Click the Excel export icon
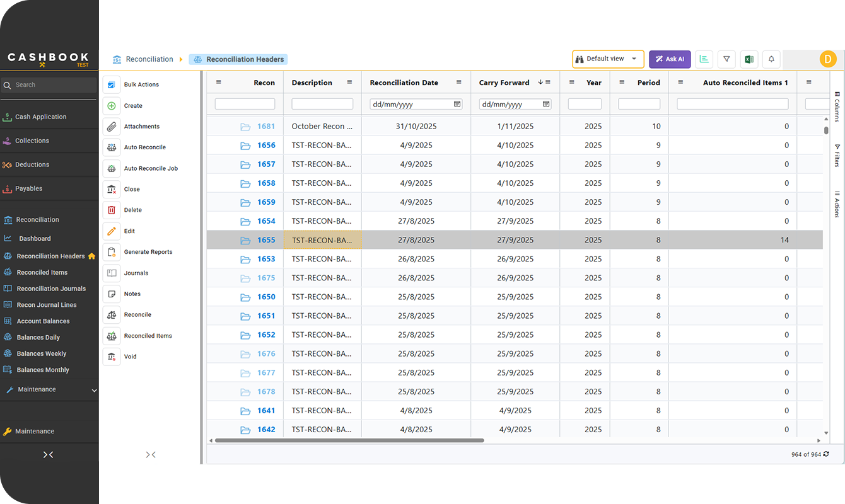Image resolution: width=845 pixels, height=504 pixels. pos(749,59)
